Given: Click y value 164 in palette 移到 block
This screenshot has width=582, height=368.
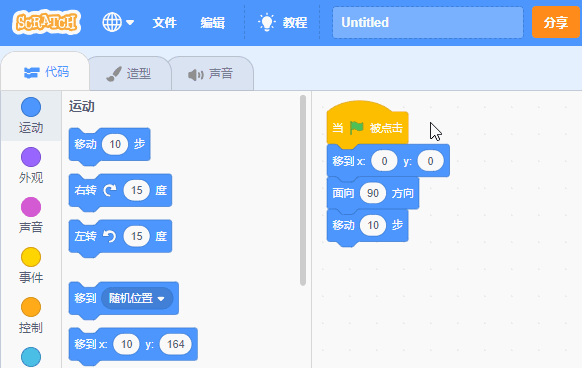Looking at the screenshot, I should tap(176, 344).
